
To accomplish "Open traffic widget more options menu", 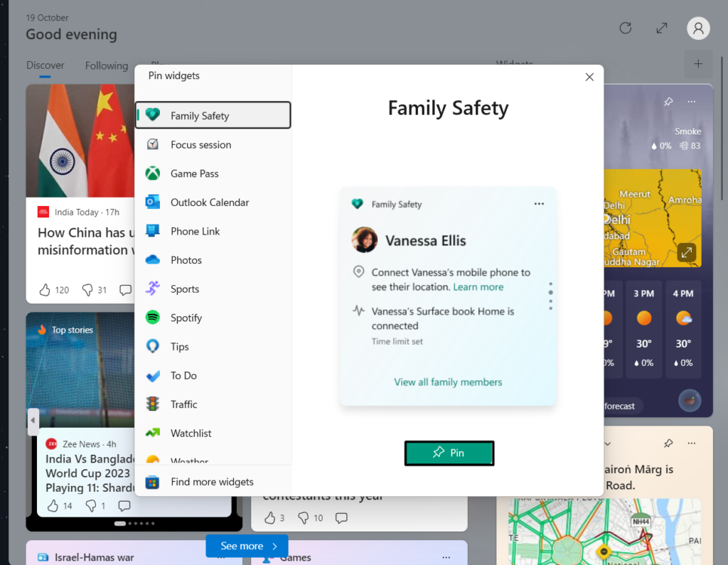I will tap(691, 443).
